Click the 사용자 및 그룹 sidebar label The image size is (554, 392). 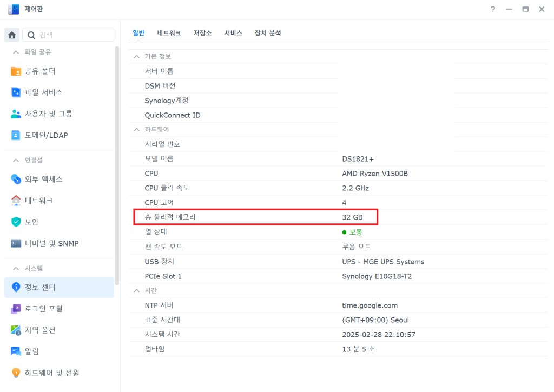pos(48,114)
